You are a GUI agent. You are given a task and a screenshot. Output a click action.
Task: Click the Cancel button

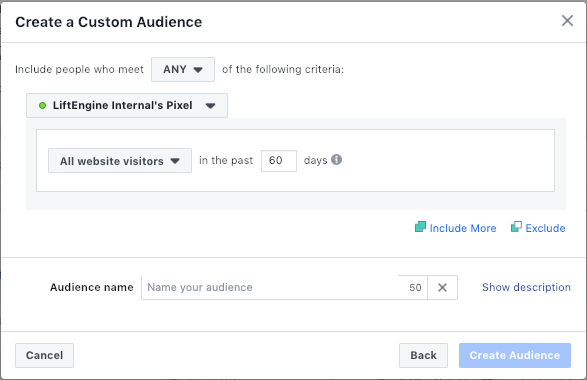[44, 355]
